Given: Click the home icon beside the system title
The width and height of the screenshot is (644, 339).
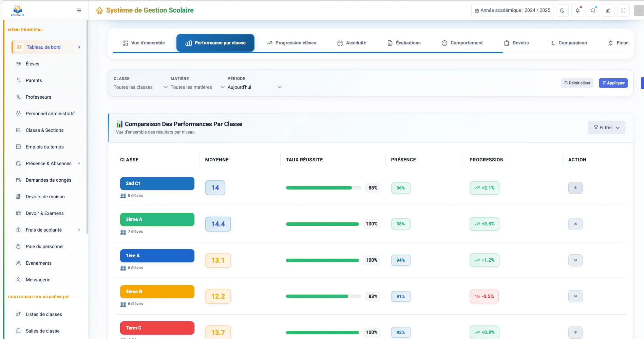Looking at the screenshot, I should pyautogui.click(x=99, y=11).
